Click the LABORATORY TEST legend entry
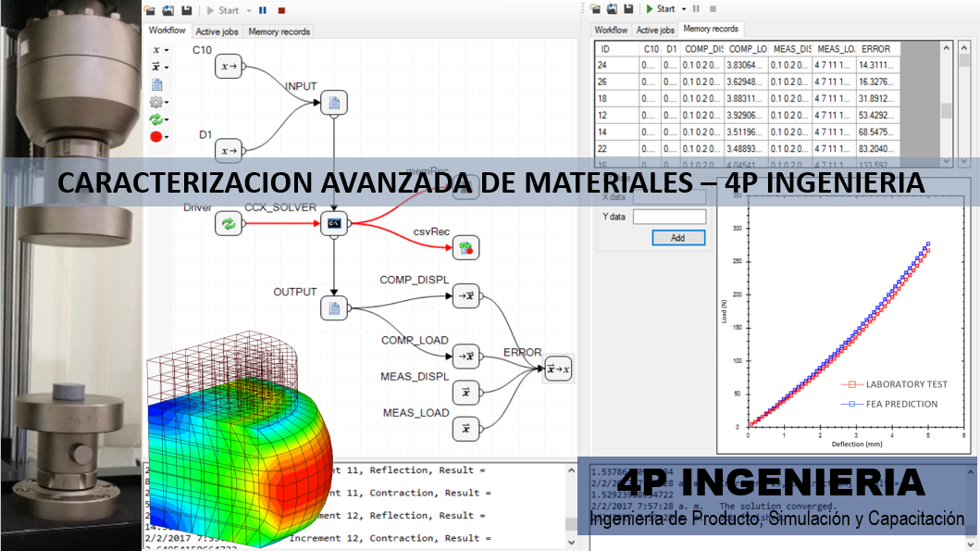Viewport: 980px width, 551px height. (x=894, y=384)
